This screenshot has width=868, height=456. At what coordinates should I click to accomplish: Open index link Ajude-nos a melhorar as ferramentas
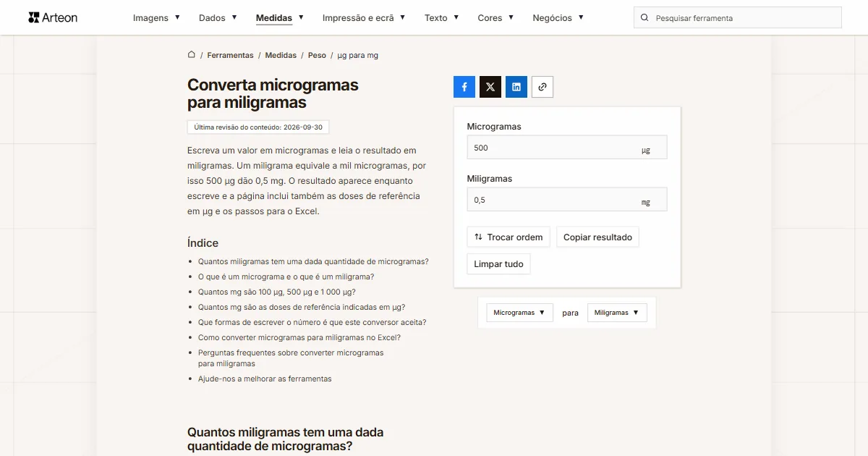(x=265, y=379)
